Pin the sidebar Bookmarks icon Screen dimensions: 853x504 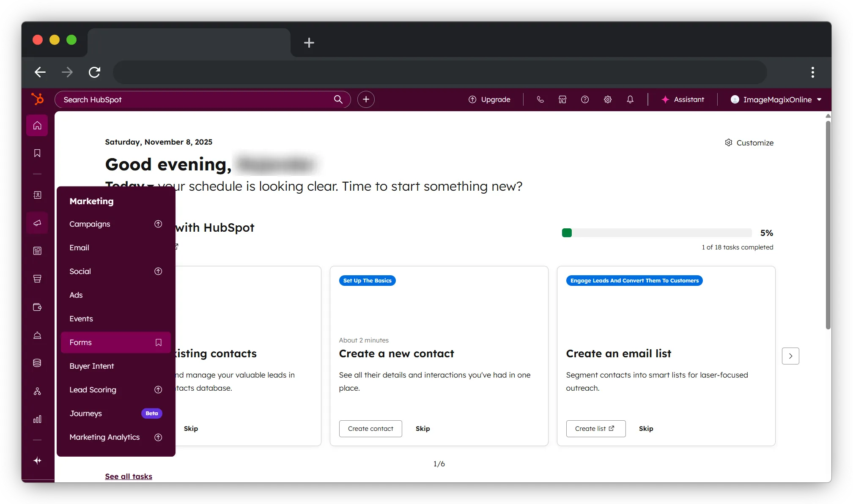coord(37,153)
